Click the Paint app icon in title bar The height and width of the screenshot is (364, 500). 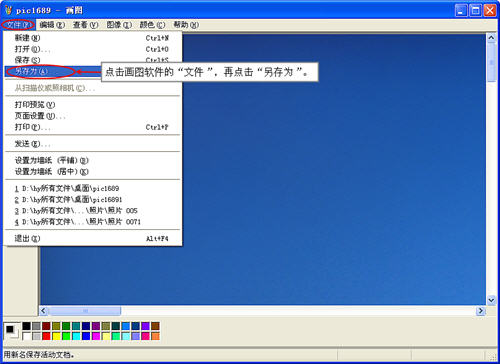8,10
